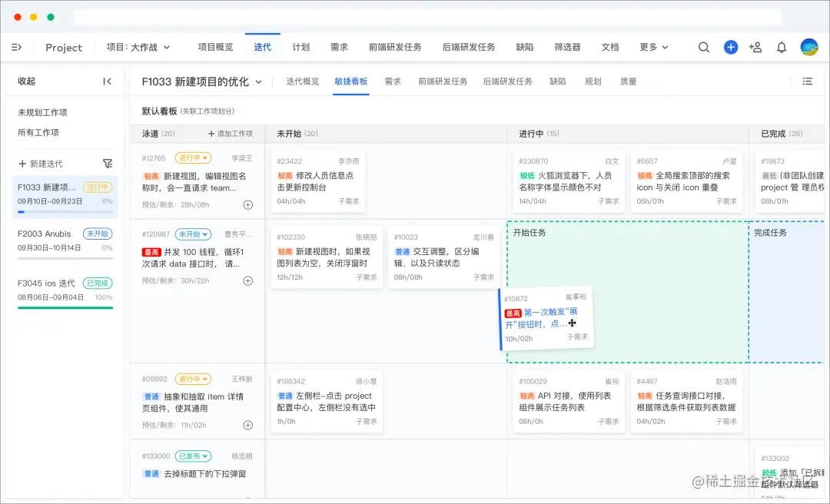Open 筛选器 in the top navigation
The height and width of the screenshot is (504, 830).
tap(567, 47)
